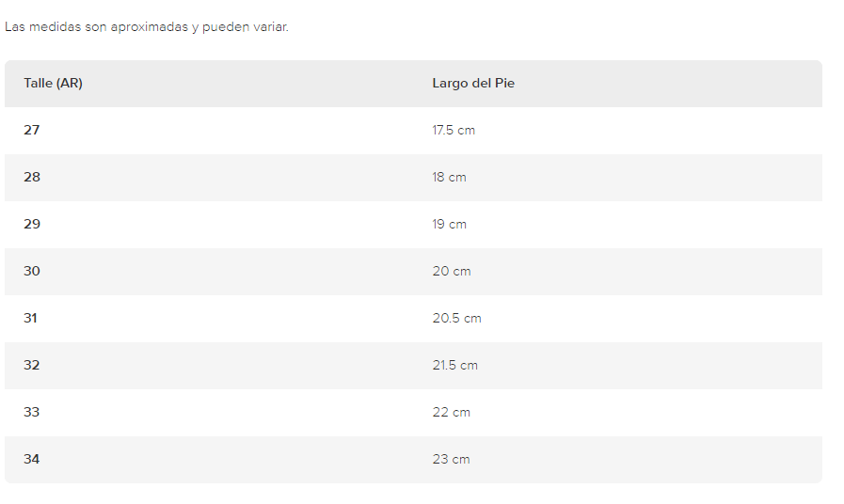The height and width of the screenshot is (504, 844).
Task: Click the 17.5 cm foot length value
Action: 454,130
